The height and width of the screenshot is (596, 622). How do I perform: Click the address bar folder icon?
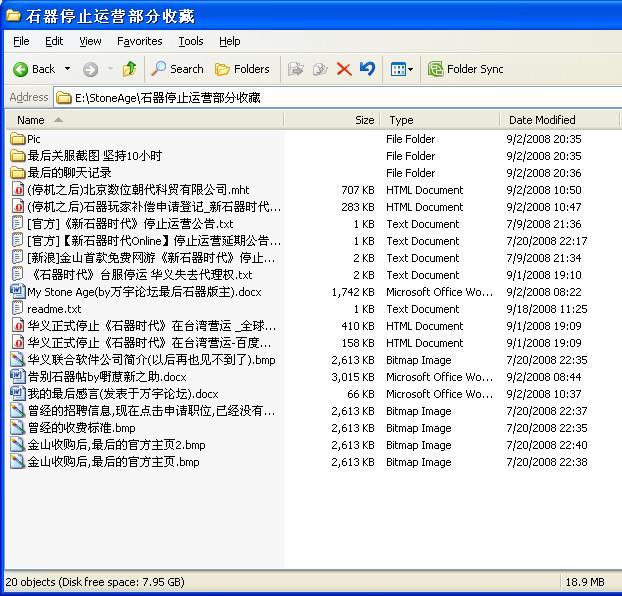tap(63, 98)
